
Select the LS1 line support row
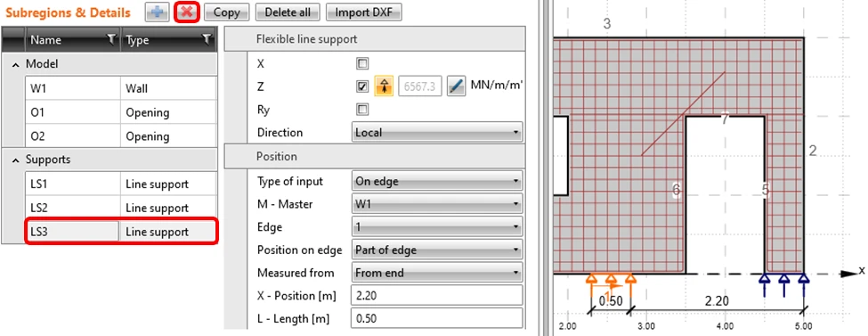tap(120, 184)
